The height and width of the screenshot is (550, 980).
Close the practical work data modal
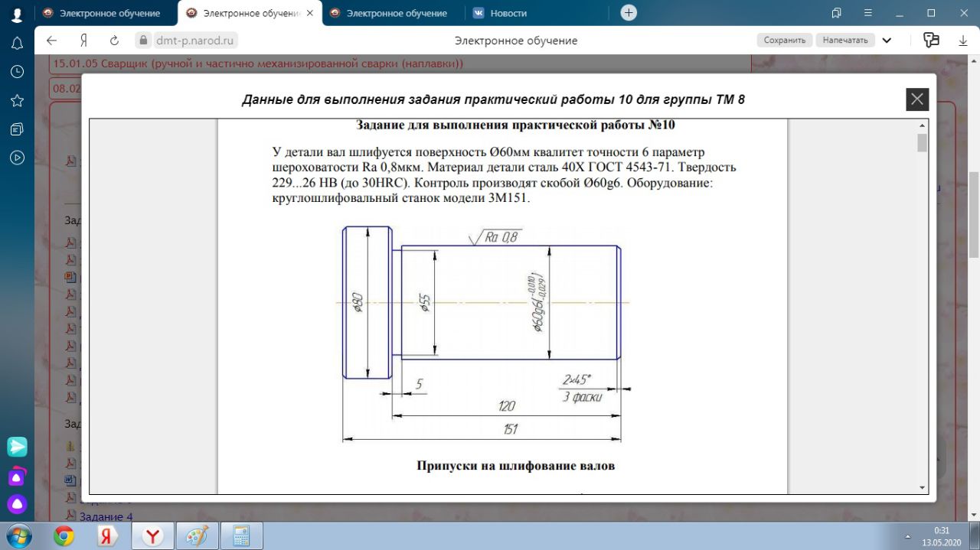tap(917, 99)
